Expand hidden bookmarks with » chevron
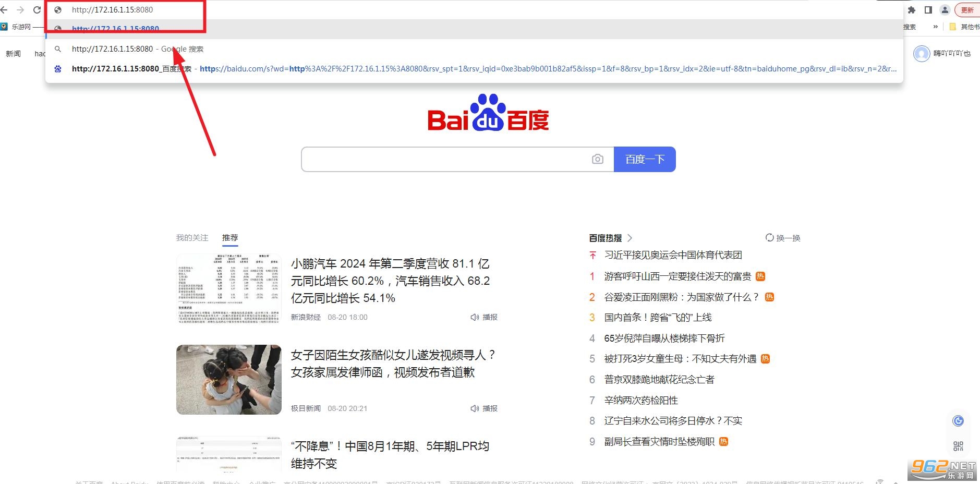 tap(935, 27)
